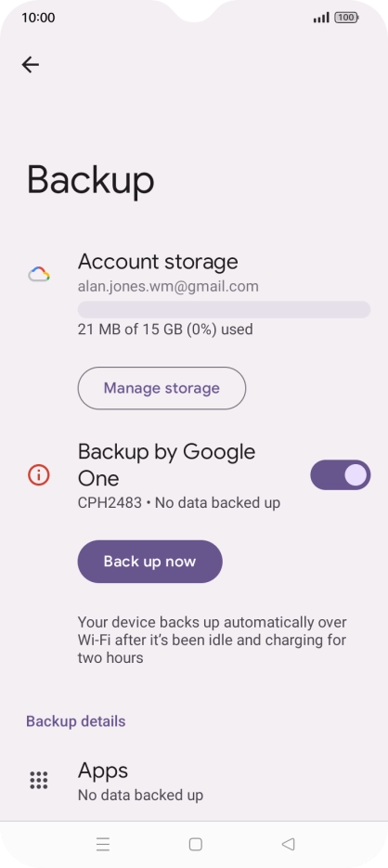
Task: Disable the Backup by Google One switch
Action: click(341, 475)
